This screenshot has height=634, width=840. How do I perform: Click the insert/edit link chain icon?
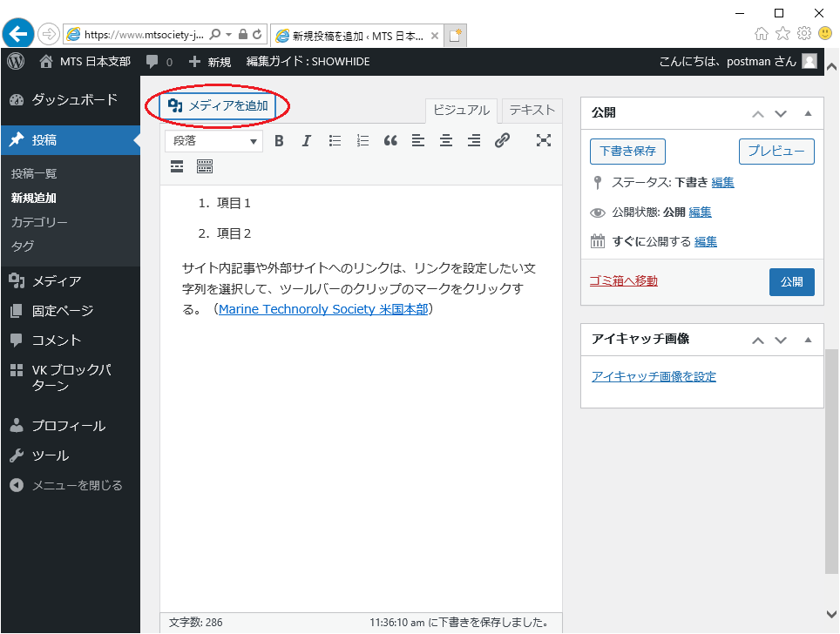502,140
